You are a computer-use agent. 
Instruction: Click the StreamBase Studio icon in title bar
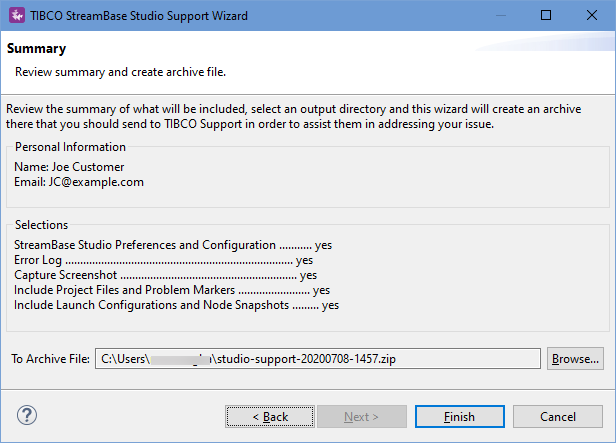point(17,16)
